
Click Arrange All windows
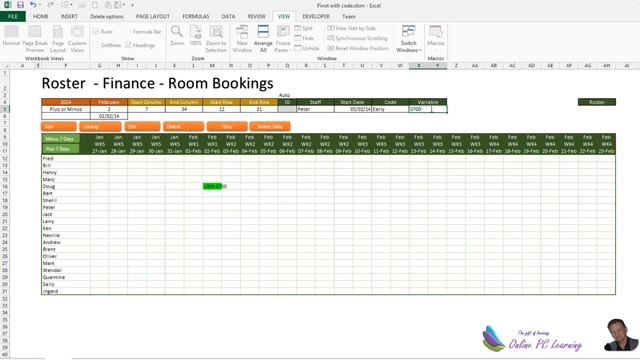coord(263,39)
